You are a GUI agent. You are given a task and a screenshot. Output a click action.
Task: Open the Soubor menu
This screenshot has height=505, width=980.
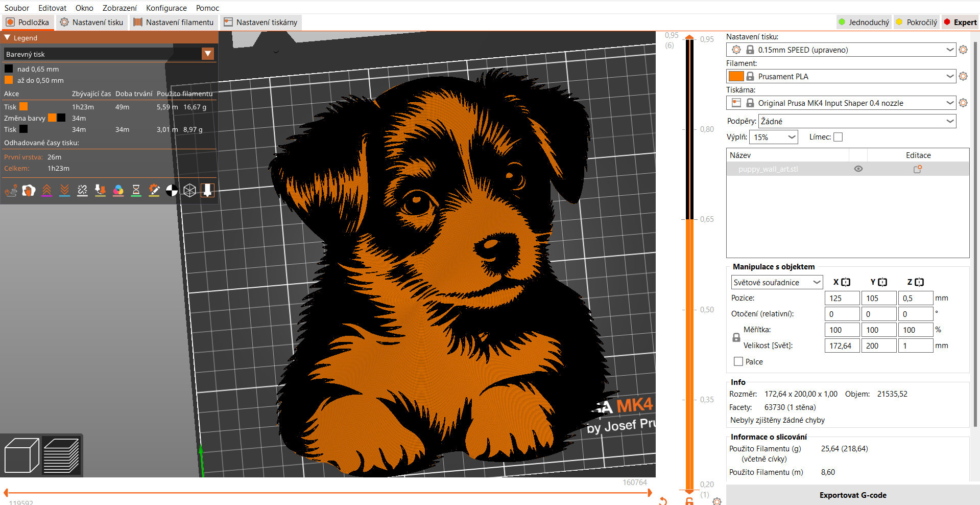pyautogui.click(x=16, y=8)
